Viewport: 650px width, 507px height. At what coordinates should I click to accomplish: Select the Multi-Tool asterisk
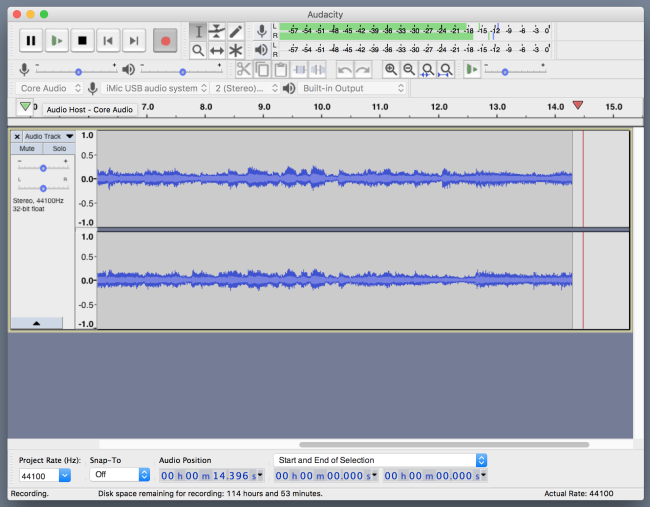[x=235, y=51]
